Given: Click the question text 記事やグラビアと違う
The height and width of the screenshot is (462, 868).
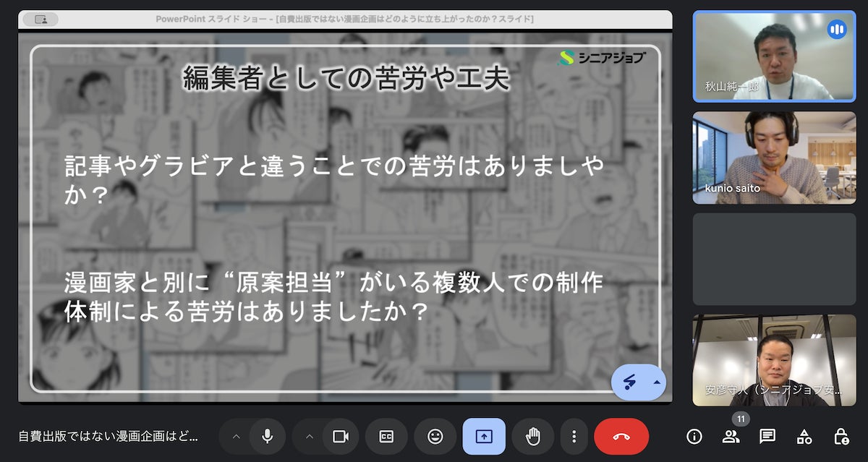Looking at the screenshot, I should click(333, 181).
